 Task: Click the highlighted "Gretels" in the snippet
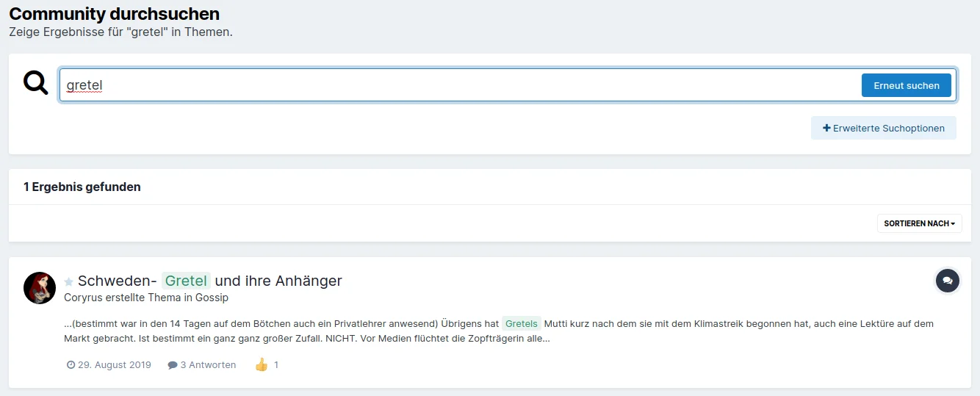pos(522,323)
